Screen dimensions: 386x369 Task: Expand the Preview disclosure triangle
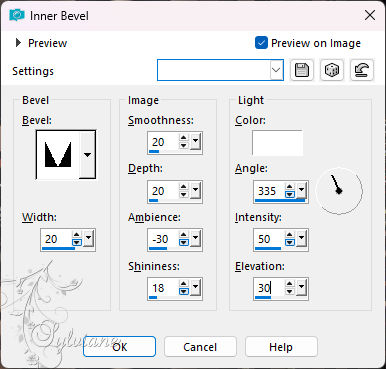click(18, 43)
